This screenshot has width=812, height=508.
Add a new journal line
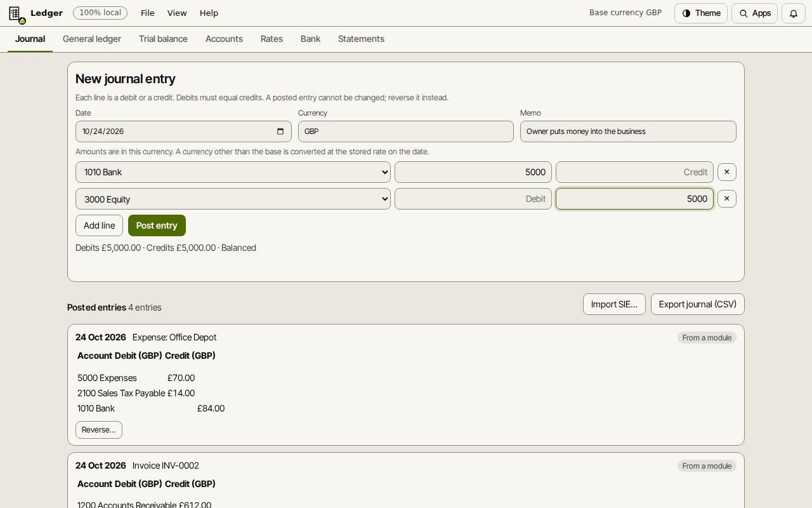(99, 225)
